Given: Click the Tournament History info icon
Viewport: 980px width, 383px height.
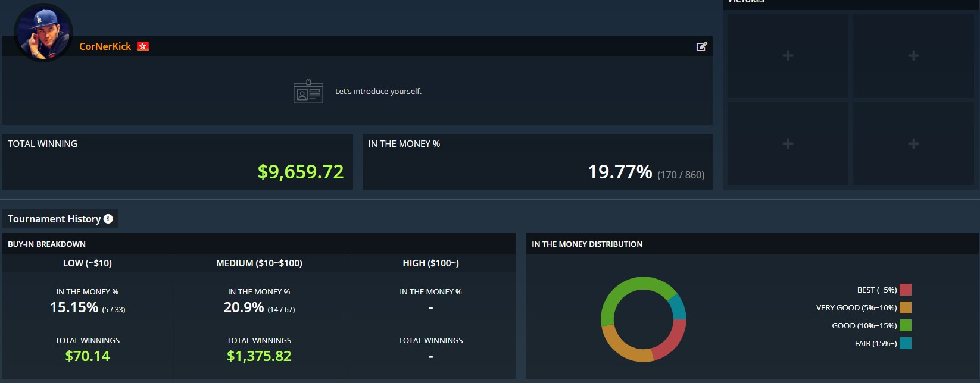Looking at the screenshot, I should pos(108,219).
